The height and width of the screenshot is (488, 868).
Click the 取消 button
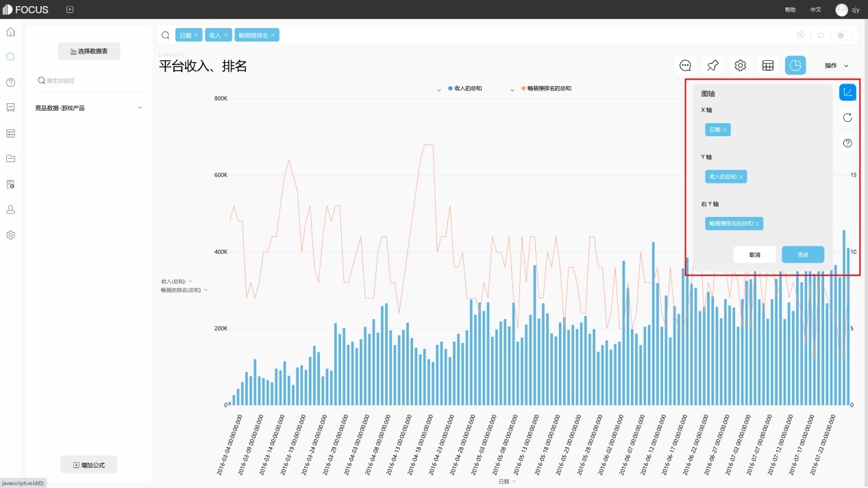click(x=754, y=255)
